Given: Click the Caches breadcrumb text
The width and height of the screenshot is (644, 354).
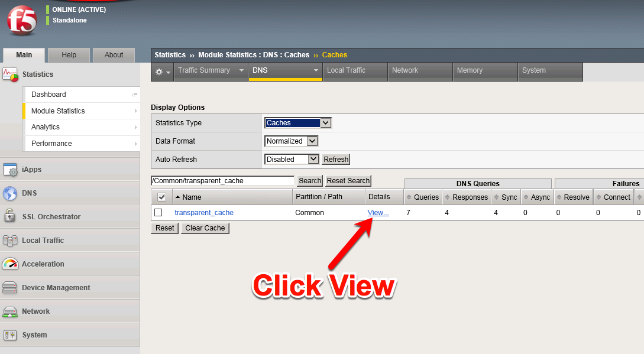Looking at the screenshot, I should pos(334,55).
